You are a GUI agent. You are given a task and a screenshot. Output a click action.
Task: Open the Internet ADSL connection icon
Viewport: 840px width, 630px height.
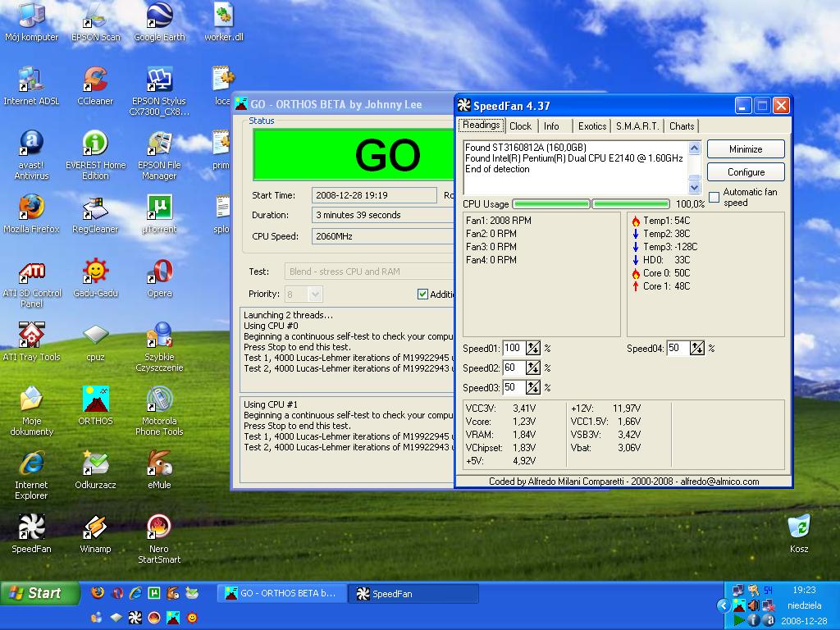coord(32,85)
